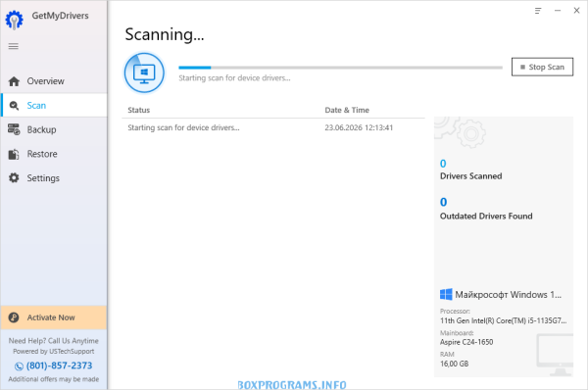588x390 pixels.
Task: Close the GetMyDrivers window
Action: [x=577, y=11]
